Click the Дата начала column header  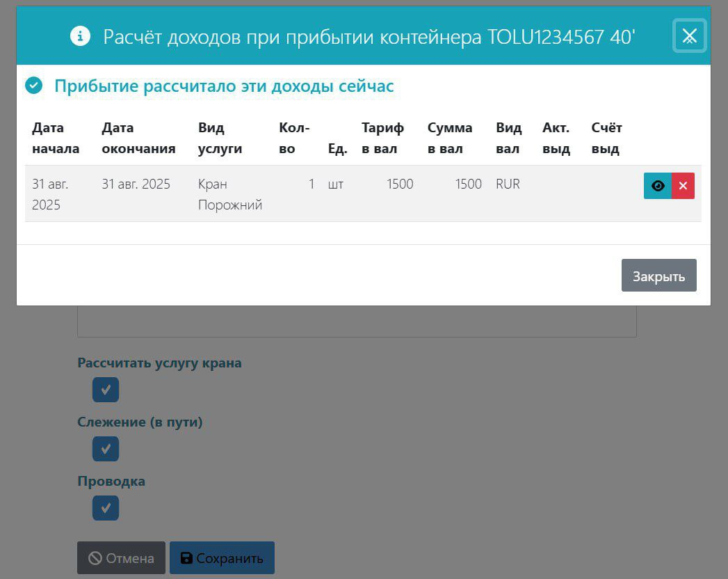pyautogui.click(x=56, y=138)
